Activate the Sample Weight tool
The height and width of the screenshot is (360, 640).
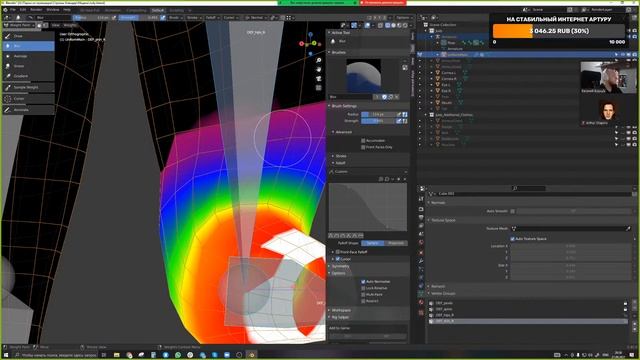tap(28, 87)
